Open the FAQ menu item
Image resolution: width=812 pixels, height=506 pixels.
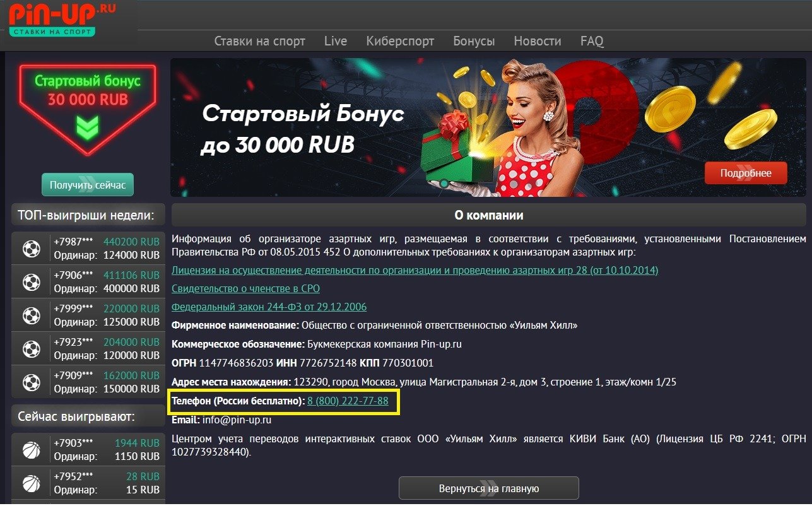592,41
